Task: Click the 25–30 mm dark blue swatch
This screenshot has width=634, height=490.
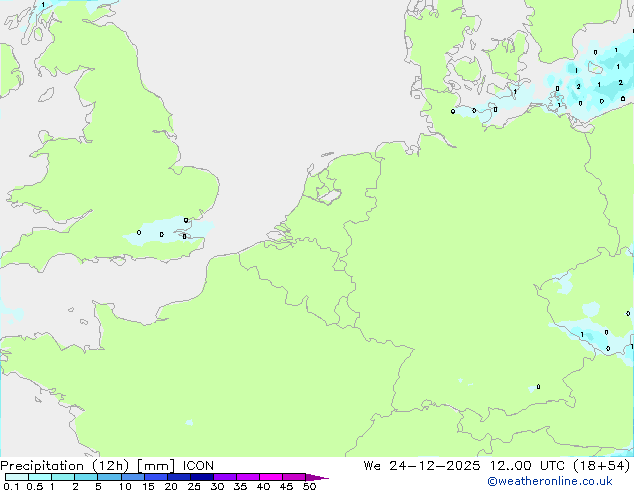Action: pyautogui.click(x=201, y=477)
